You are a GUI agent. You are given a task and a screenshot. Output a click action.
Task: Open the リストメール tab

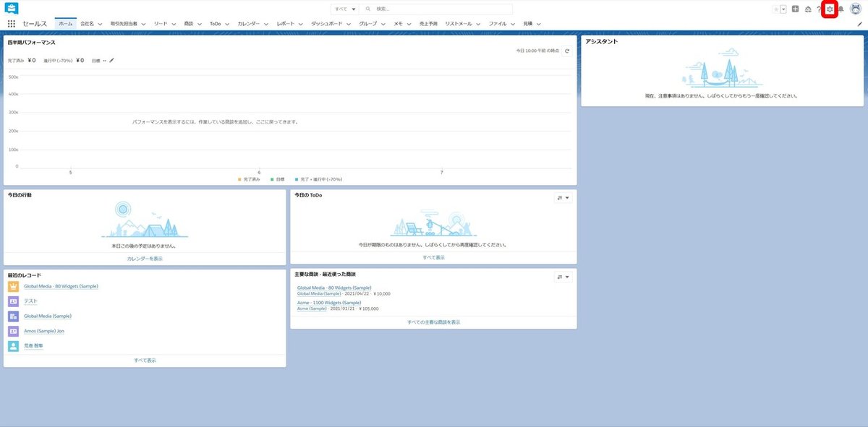(x=459, y=24)
